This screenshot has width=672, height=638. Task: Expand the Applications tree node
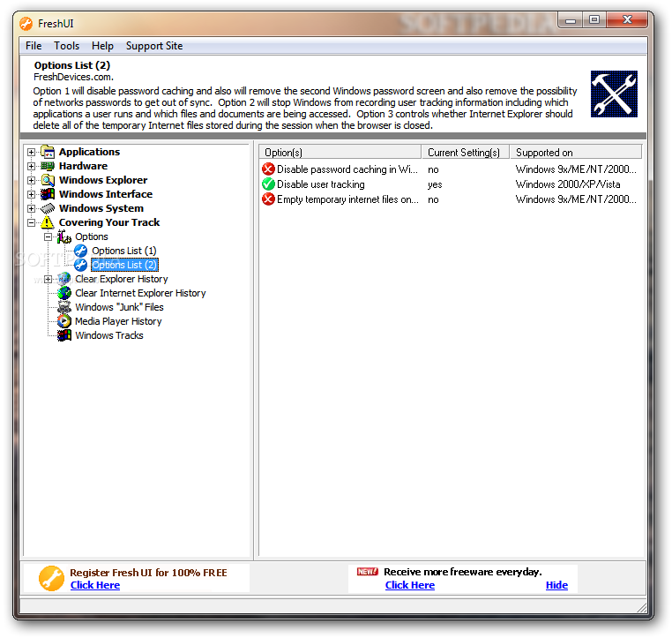(31, 152)
